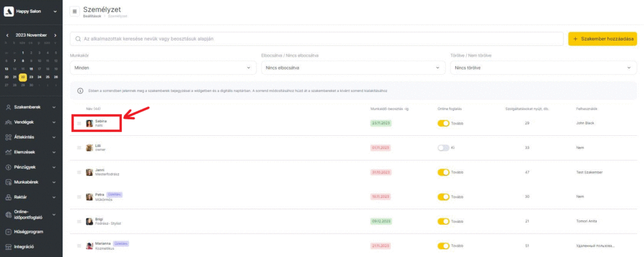Viewport: 644px width, 257px height.
Task: Select day 16 in the calendar
Action: pos(31,69)
